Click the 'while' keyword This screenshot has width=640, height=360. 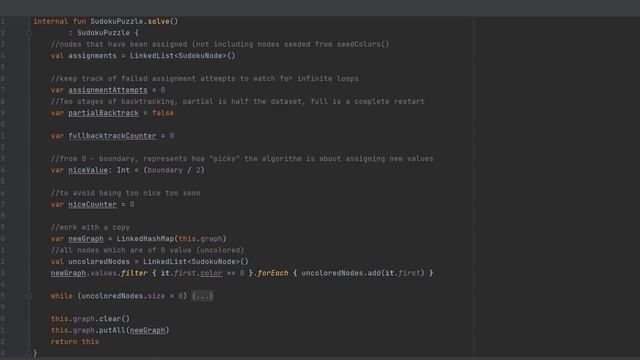[x=62, y=296]
